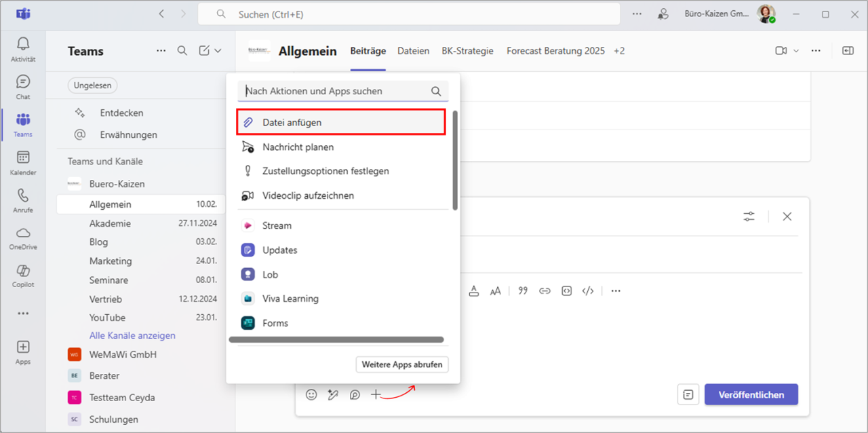
Task: Open Alle Kanäle anzeigen link
Action: tap(132, 335)
